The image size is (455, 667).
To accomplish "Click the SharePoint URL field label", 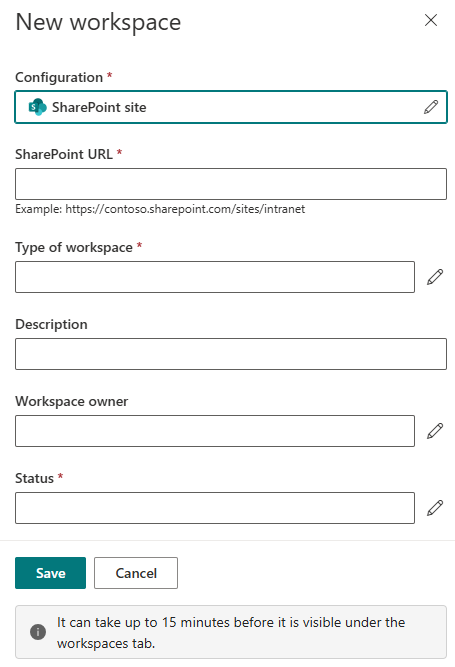I will (x=64, y=154).
